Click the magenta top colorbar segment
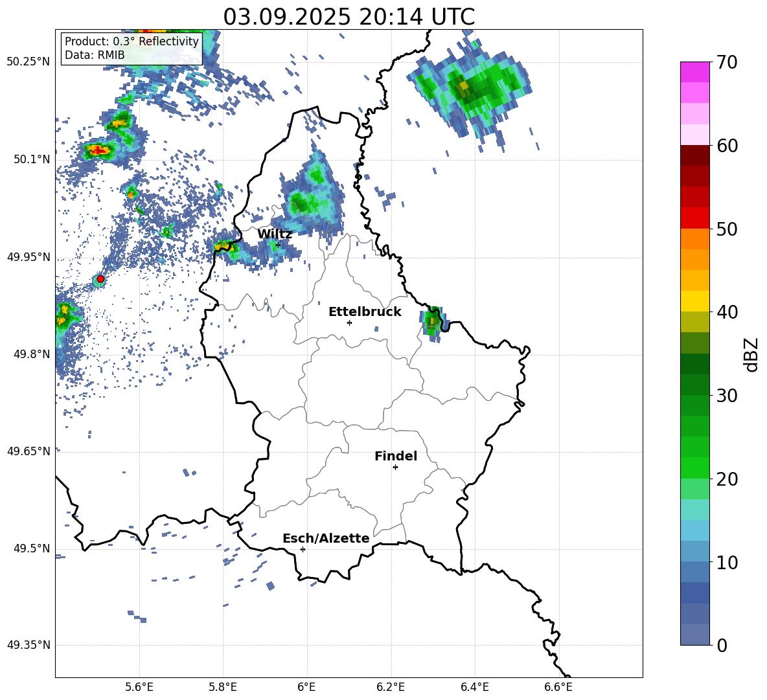This screenshot has width=767, height=700. [695, 73]
